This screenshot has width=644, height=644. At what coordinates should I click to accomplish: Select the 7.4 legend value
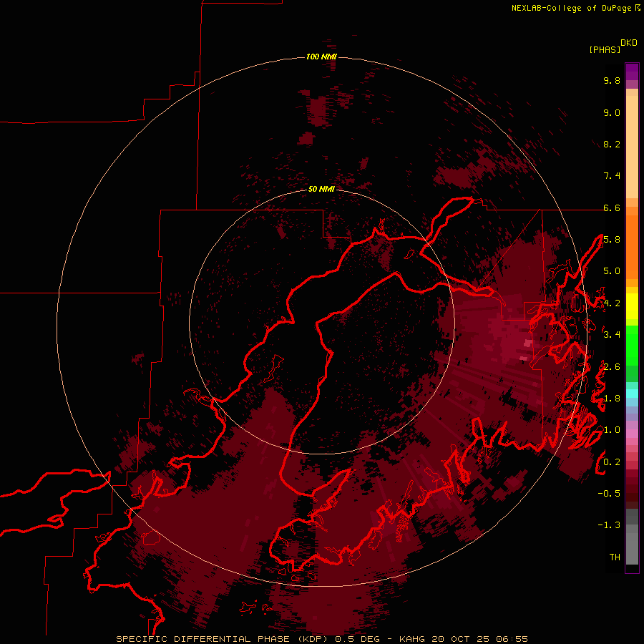tap(612, 176)
